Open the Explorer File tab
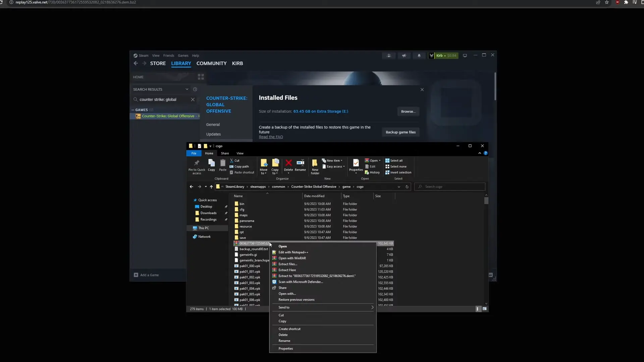The width and height of the screenshot is (644, 362). click(194, 154)
